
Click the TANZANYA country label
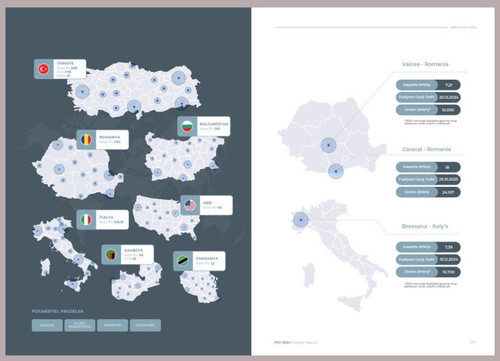[207, 258]
